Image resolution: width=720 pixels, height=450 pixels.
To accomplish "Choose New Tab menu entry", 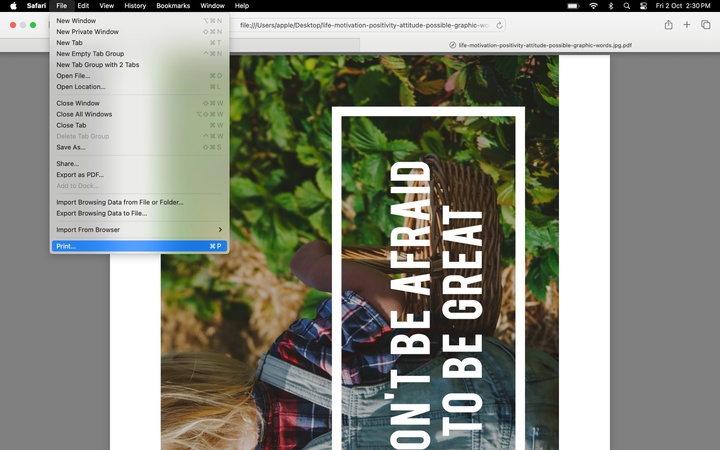I will coord(139,43).
